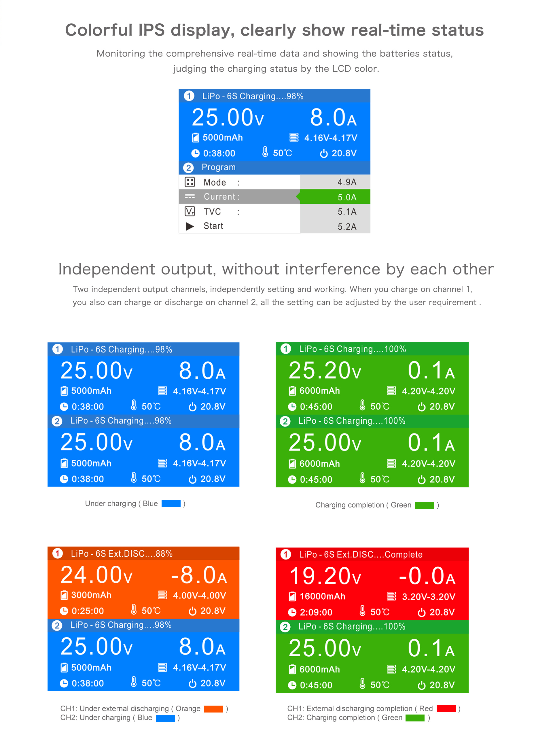The height and width of the screenshot is (756, 553).
Task: Choose the 5.1A current option
Action: pyautogui.click(x=347, y=211)
